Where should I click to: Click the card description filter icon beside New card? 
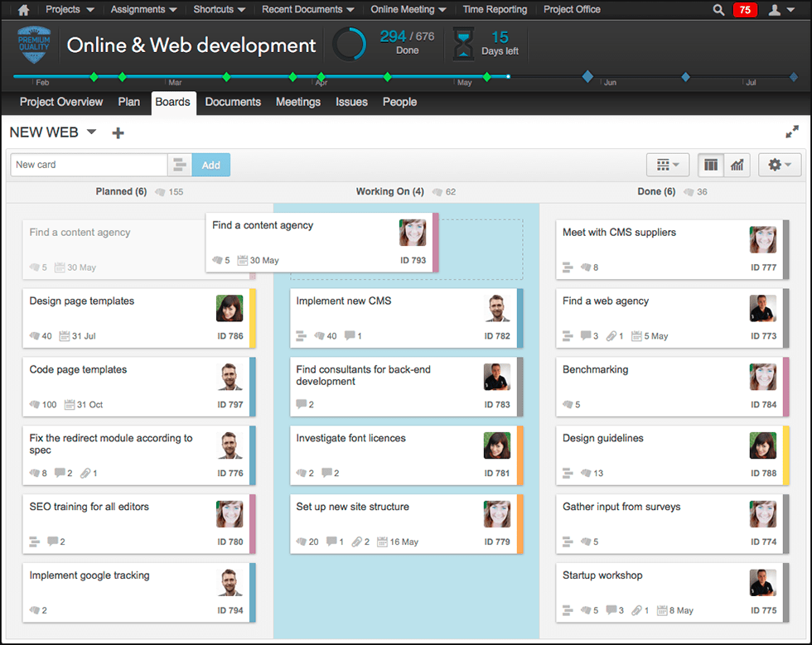tap(180, 165)
